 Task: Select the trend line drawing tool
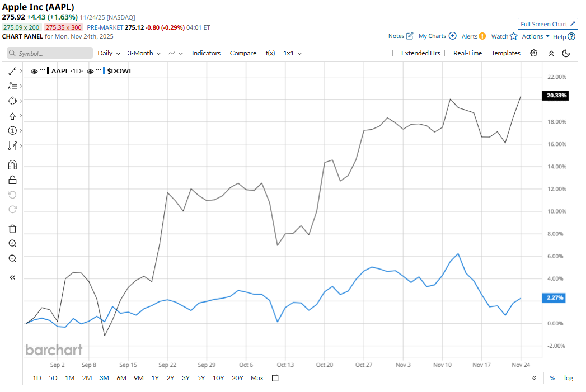[12, 71]
